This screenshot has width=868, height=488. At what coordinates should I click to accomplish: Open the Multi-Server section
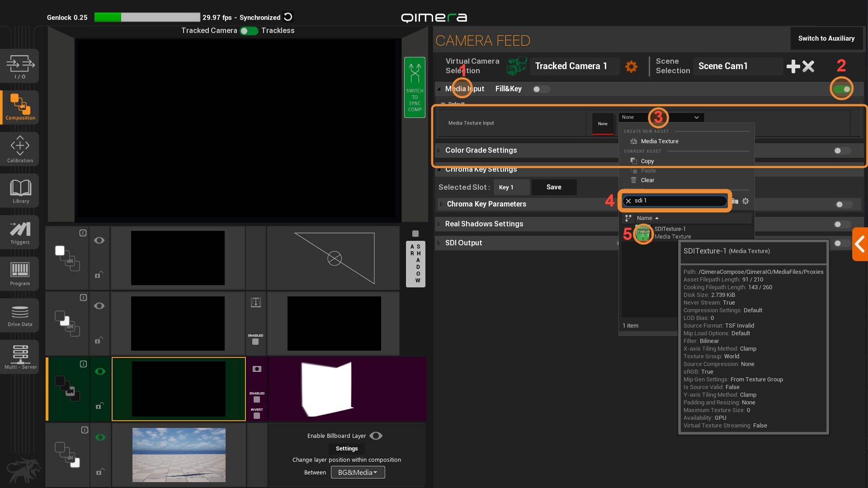pyautogui.click(x=20, y=357)
